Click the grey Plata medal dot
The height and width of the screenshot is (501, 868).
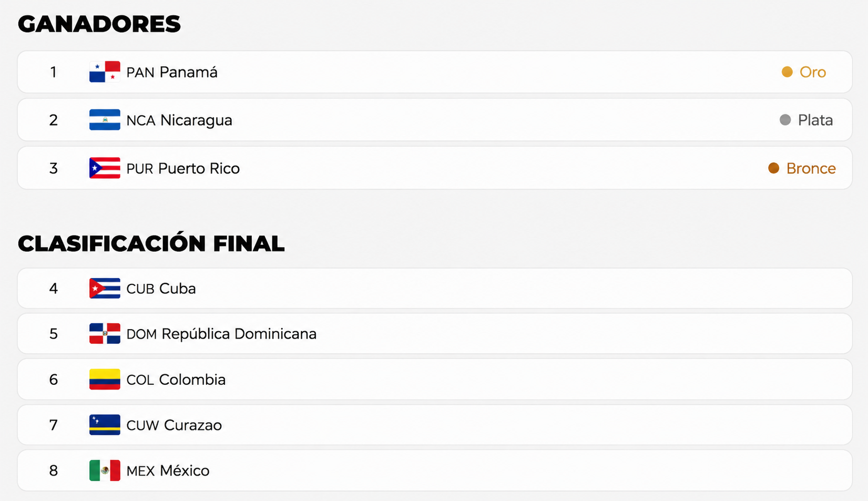coord(785,120)
